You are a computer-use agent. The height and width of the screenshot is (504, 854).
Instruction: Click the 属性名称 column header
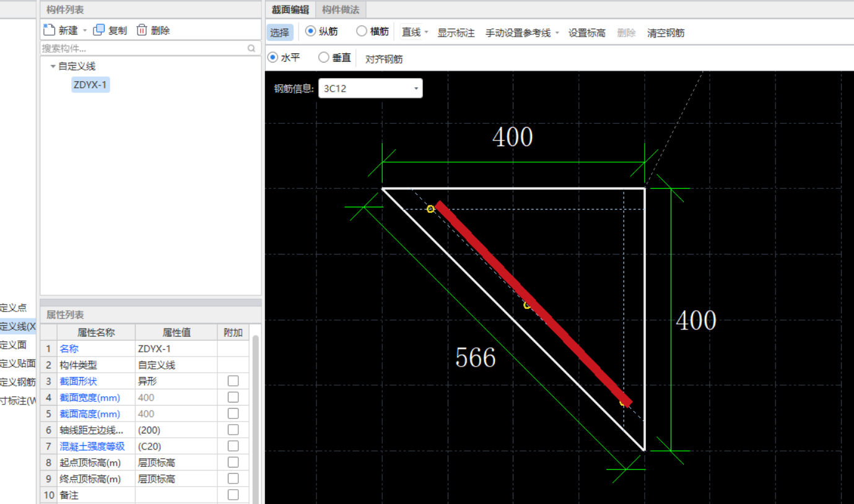(96, 332)
